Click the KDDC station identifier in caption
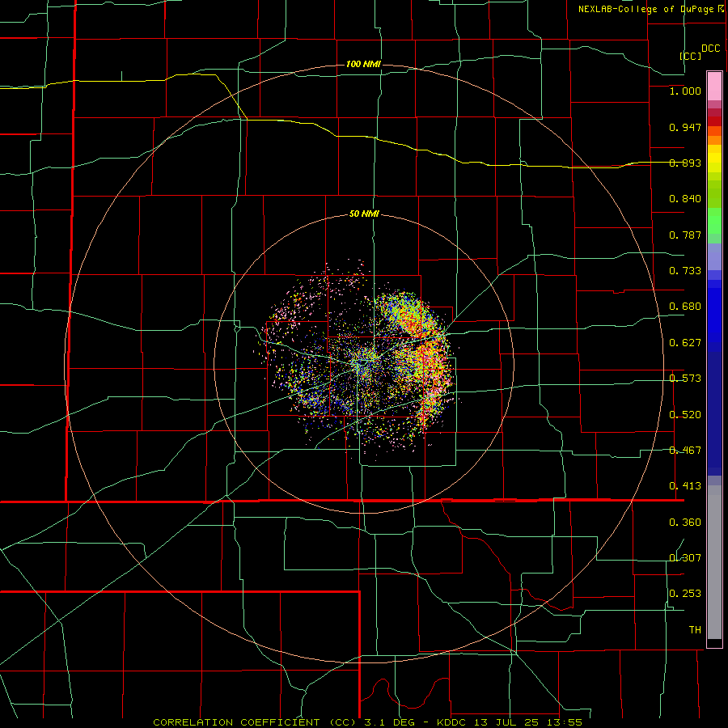The width and height of the screenshot is (728, 728). coord(454,723)
